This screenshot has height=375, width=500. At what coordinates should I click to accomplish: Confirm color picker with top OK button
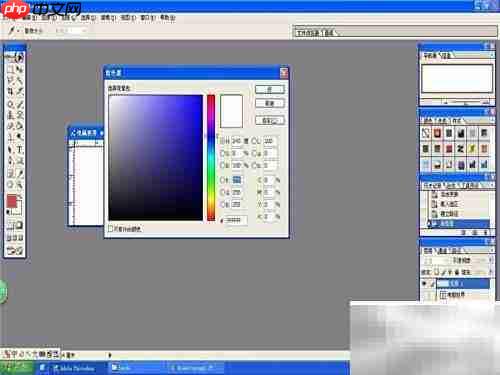270,89
